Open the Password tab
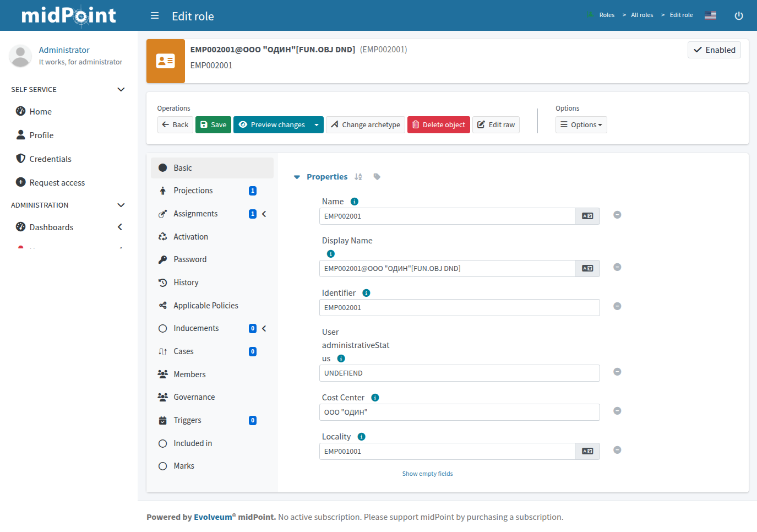Viewport: 757px width, 532px height. point(212,259)
